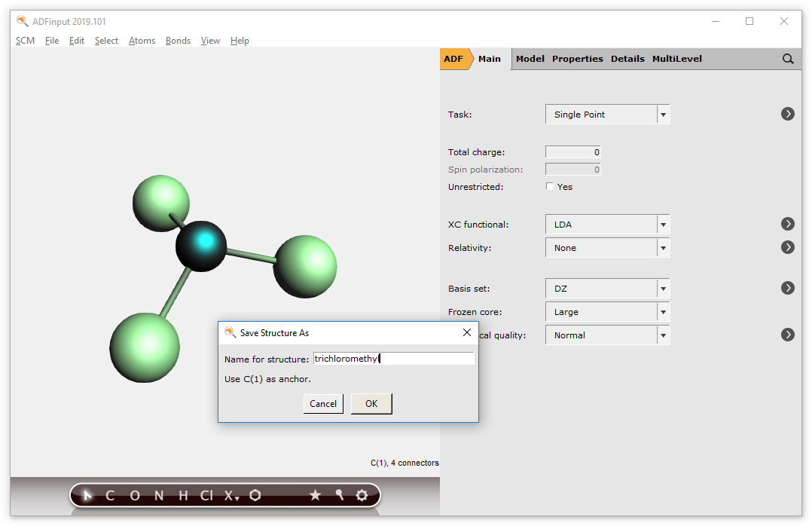Open structures via the star icon
812x526 pixels.
316,495
